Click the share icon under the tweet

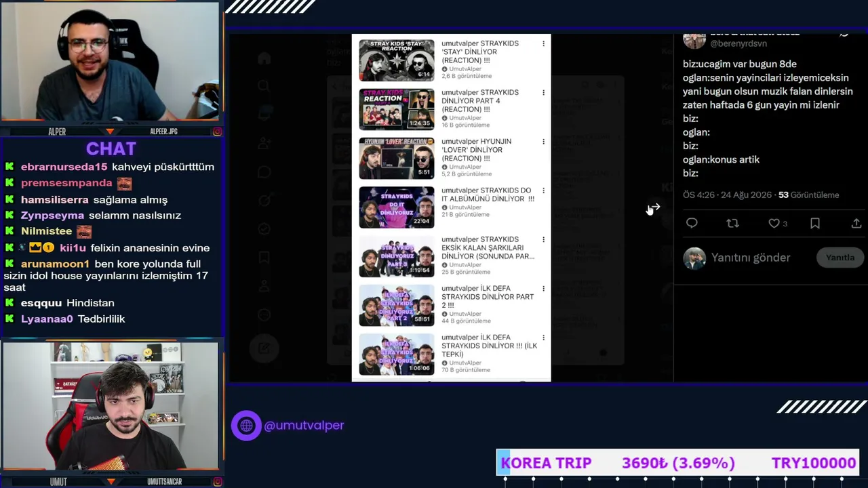856,223
